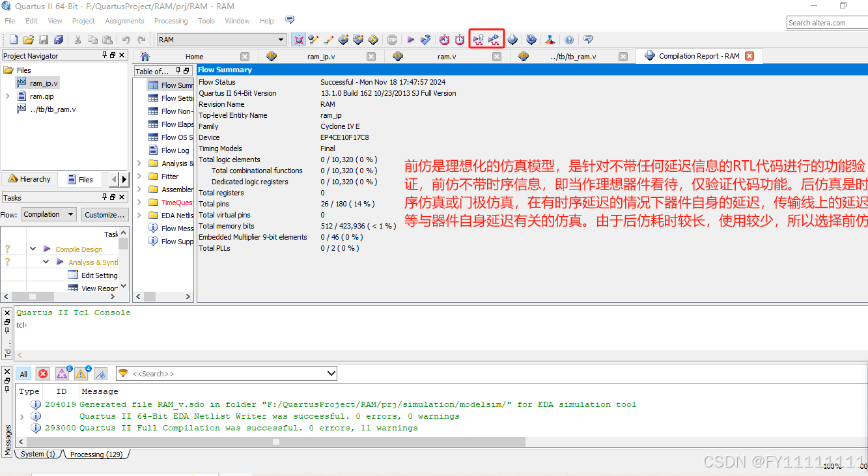Image resolution: width=868 pixels, height=476 pixels.
Task: Click the flag messages filter icon
Action: 100,374
